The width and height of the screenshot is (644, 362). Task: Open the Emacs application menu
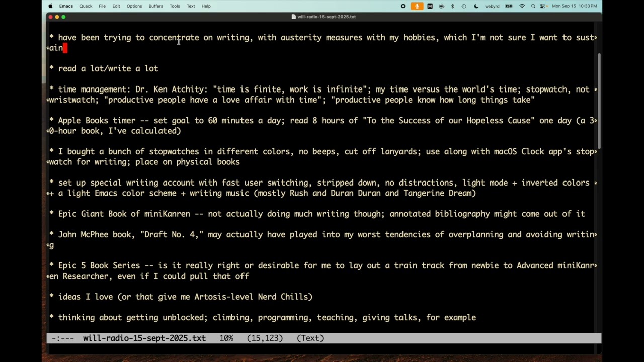(x=66, y=6)
